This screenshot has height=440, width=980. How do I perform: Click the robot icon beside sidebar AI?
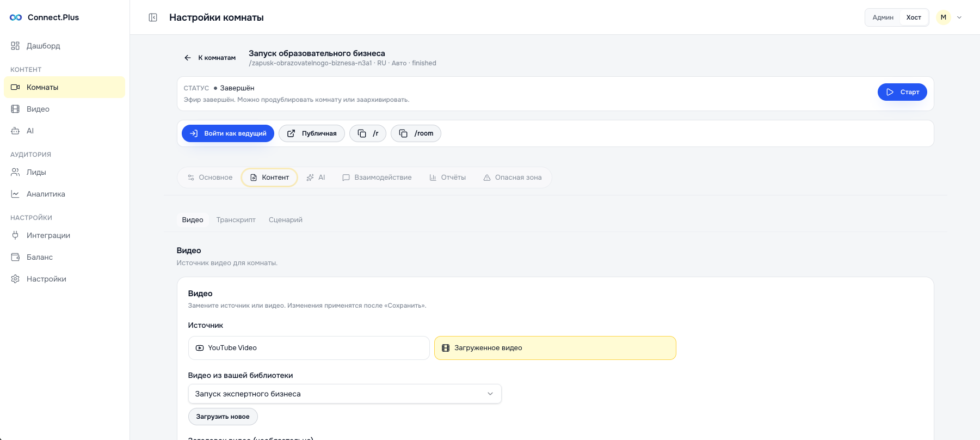pos(15,131)
